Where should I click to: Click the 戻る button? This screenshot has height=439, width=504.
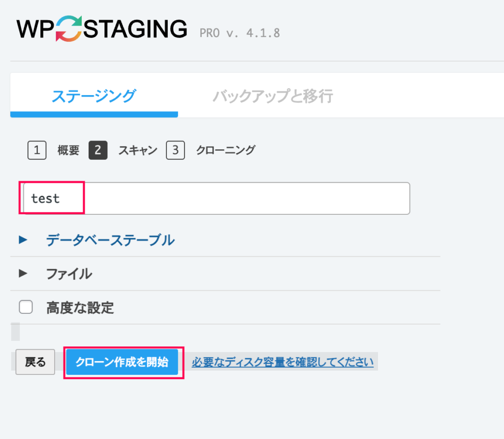point(35,362)
